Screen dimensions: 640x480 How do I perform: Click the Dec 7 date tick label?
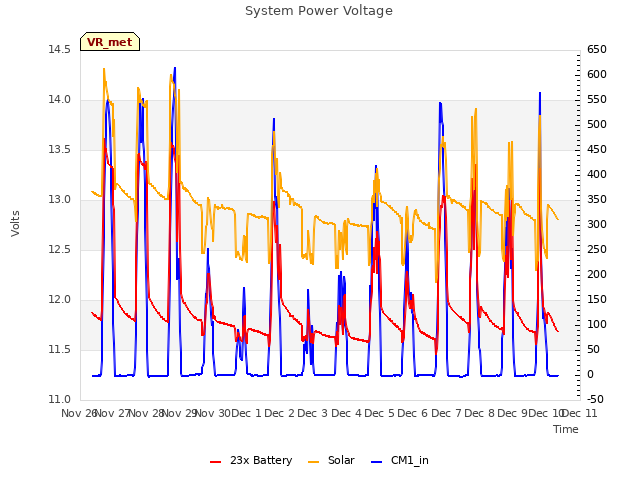[x=447, y=413]
